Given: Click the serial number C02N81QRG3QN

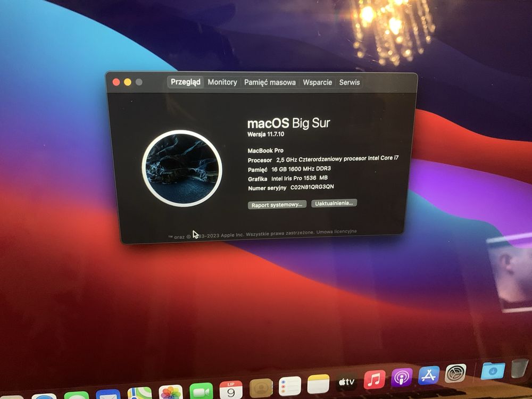Looking at the screenshot, I should point(312,187).
